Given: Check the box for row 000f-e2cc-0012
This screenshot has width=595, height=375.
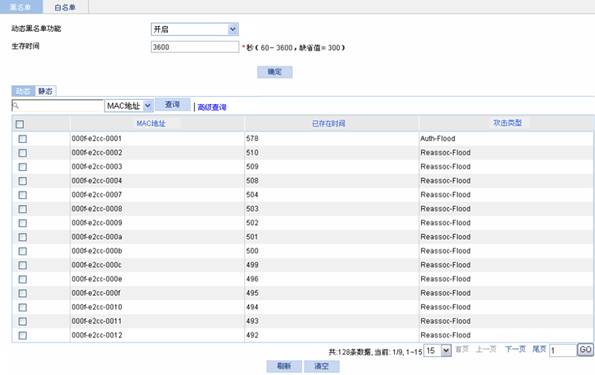Looking at the screenshot, I should coord(22,336).
